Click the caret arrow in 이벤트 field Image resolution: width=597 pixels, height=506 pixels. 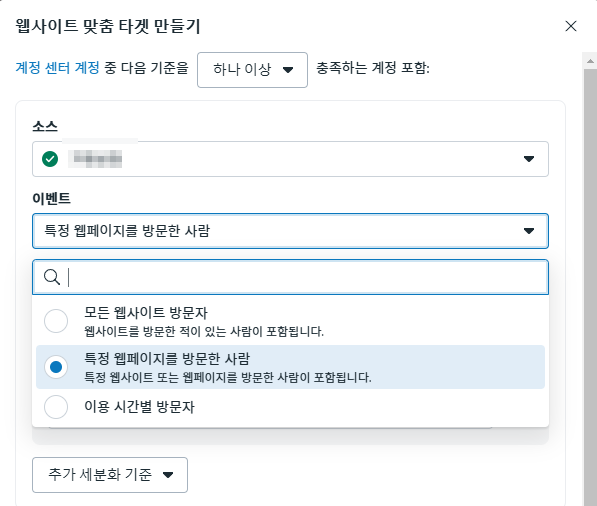point(528,231)
